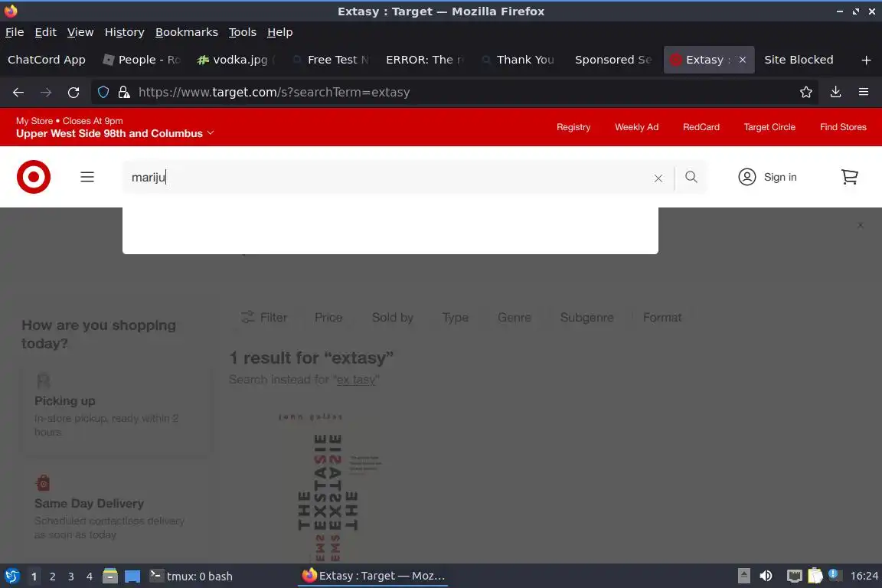Viewport: 882px width, 588px height.
Task: Click the magnifying glass search button
Action: coord(691,178)
